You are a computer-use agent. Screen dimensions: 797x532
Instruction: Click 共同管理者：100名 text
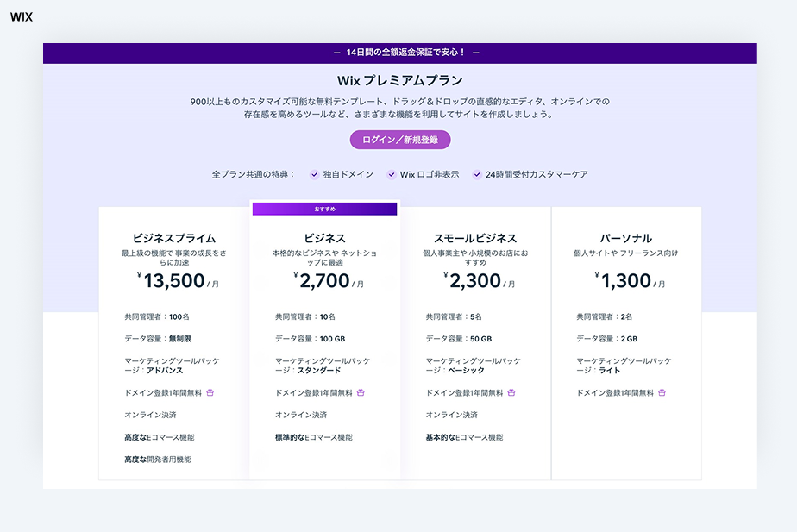pos(157,316)
